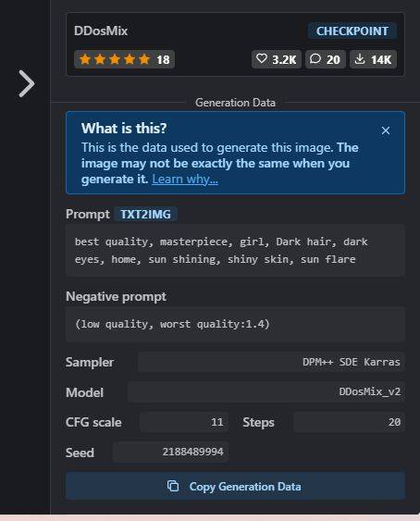Click the Copy Generation Data button
420x521 pixels.
(235, 486)
